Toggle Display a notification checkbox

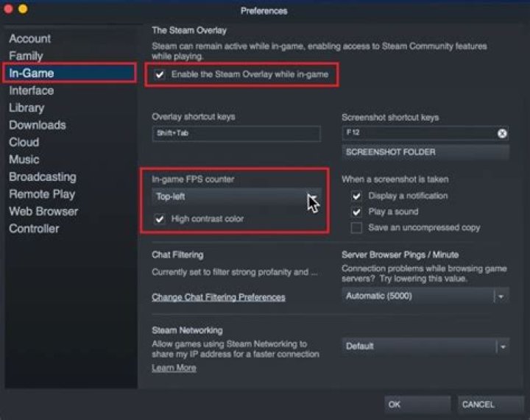[356, 196]
